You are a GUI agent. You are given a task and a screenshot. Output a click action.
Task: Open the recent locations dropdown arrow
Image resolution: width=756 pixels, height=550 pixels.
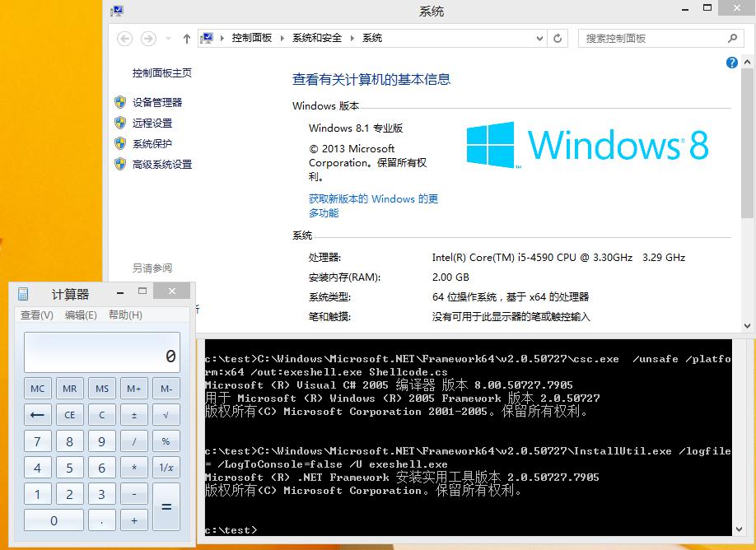click(168, 39)
